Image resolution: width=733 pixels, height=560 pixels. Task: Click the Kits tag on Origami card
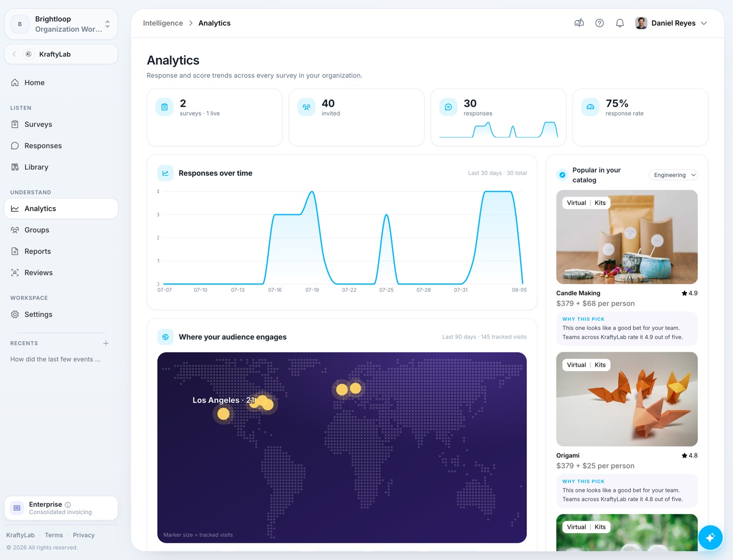(600, 365)
